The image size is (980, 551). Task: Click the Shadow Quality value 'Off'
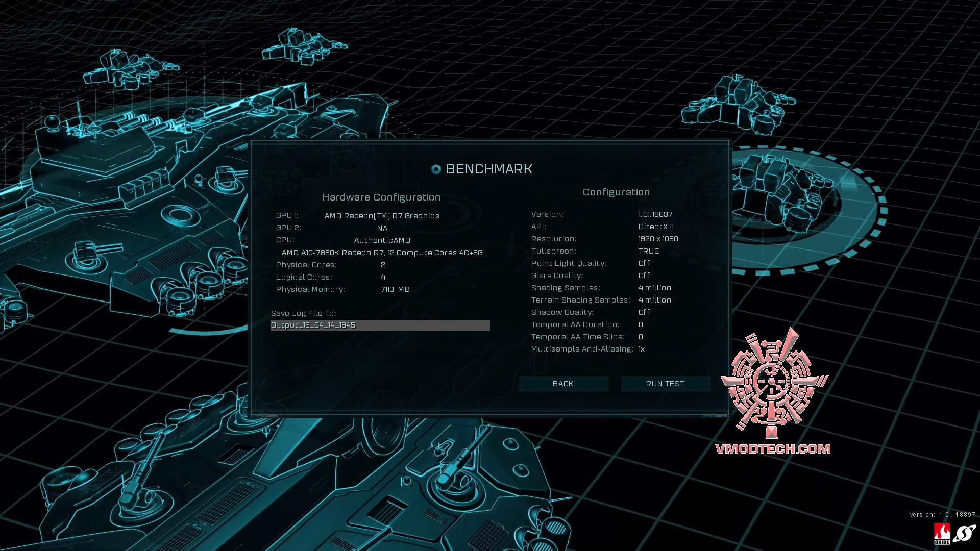tap(644, 312)
